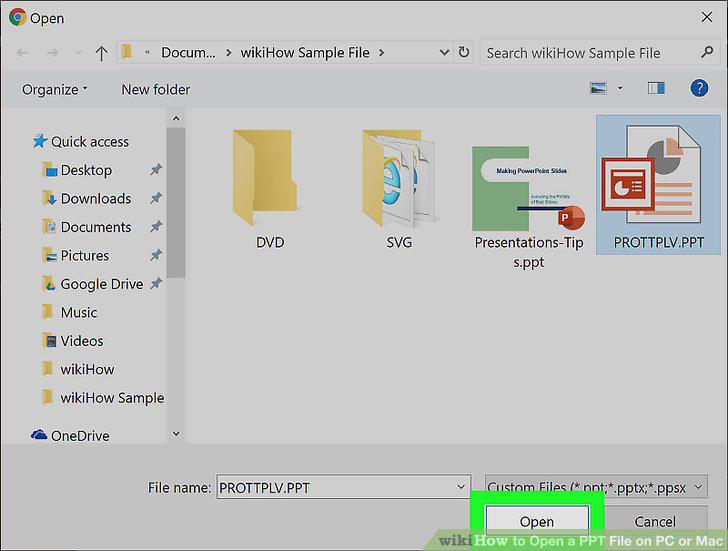The height and width of the screenshot is (551, 728).
Task: Open Pictures in the navigation pane
Action: pos(75,255)
